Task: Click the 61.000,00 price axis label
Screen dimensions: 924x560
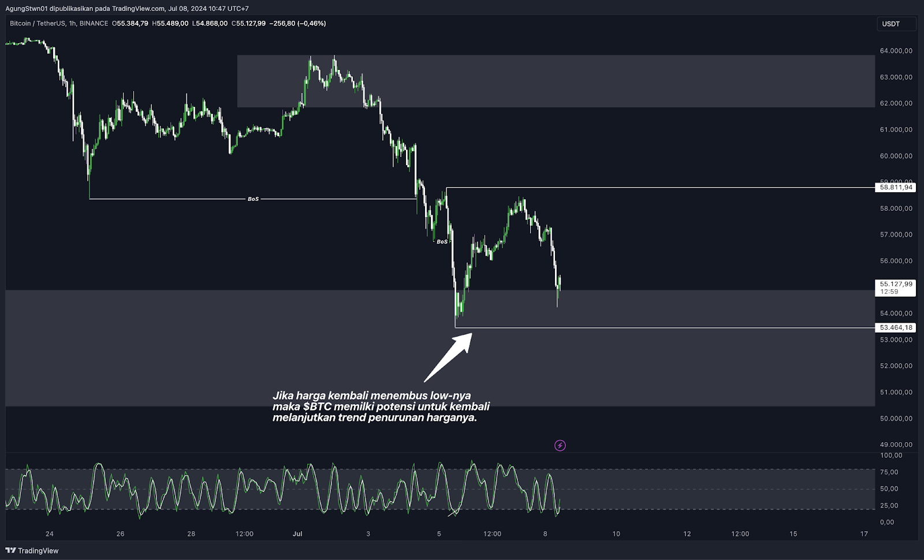Action: pos(896,130)
